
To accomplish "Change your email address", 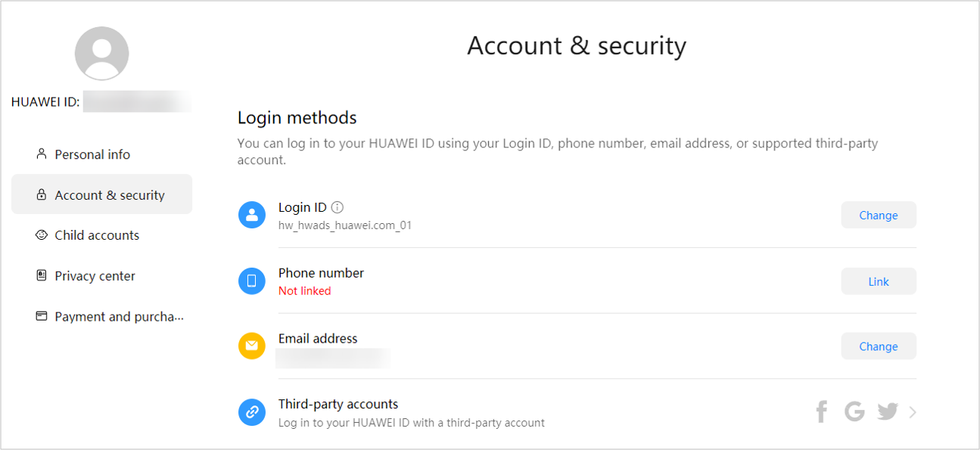I will tap(878, 346).
